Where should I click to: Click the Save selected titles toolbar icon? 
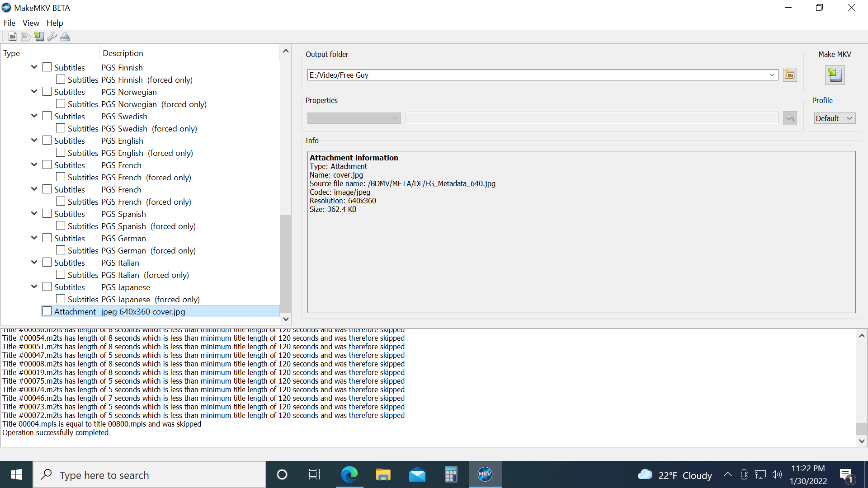point(39,37)
